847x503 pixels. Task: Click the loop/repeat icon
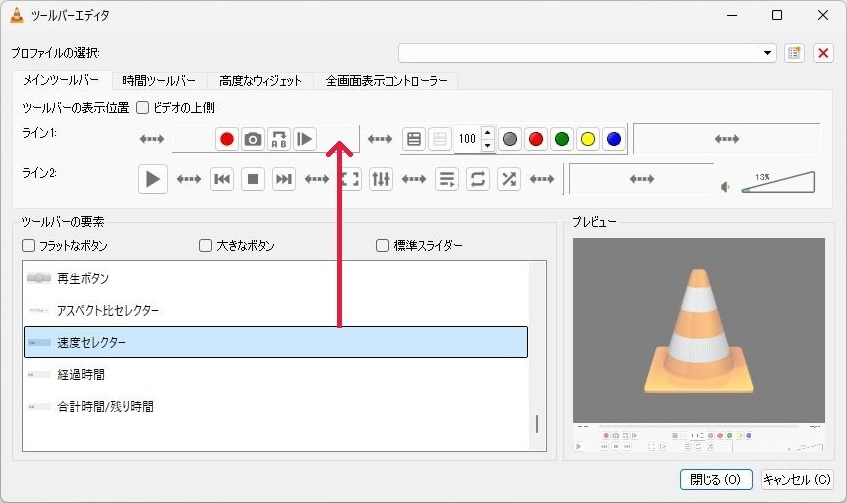(x=478, y=179)
